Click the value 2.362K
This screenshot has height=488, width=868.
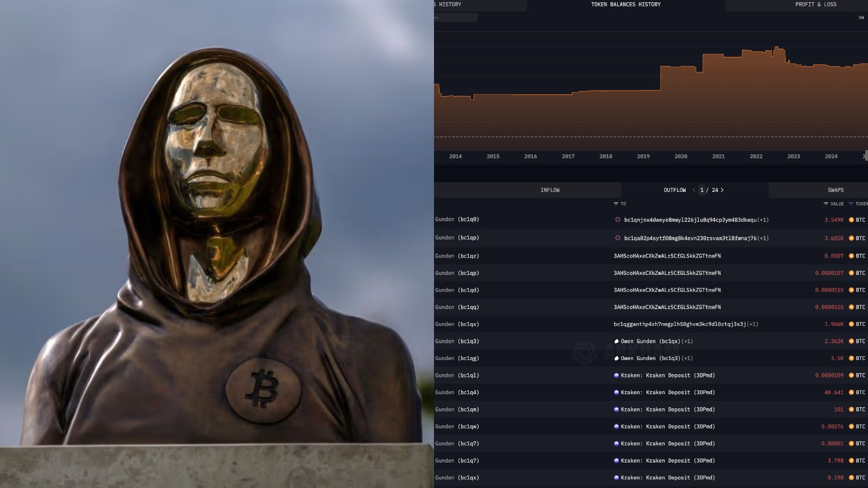(834, 342)
